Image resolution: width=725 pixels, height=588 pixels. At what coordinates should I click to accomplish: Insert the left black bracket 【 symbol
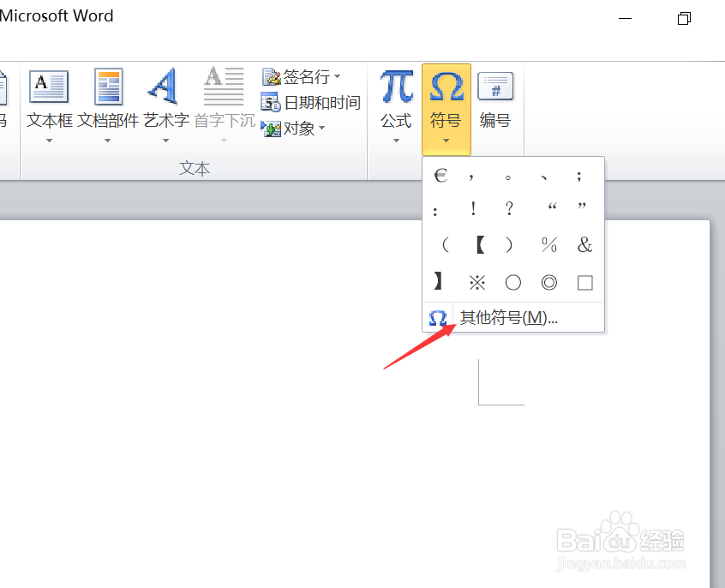coord(481,245)
